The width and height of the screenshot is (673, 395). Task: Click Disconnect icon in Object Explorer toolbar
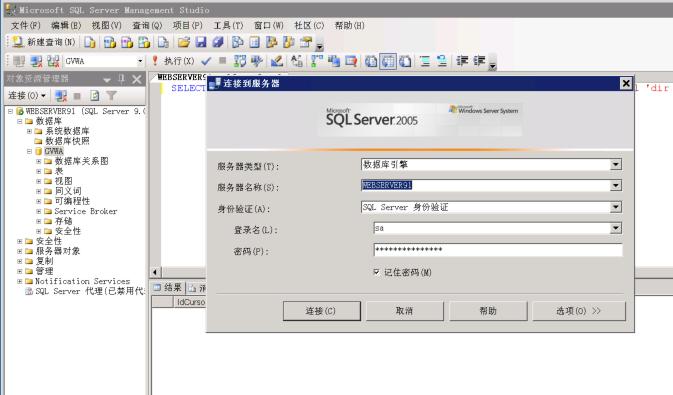[x=61, y=95]
